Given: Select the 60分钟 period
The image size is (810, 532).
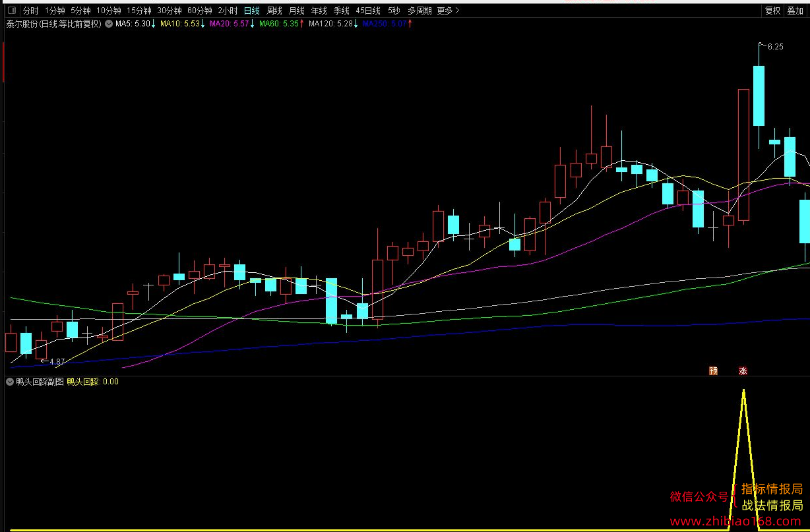Looking at the screenshot, I should (200, 11).
